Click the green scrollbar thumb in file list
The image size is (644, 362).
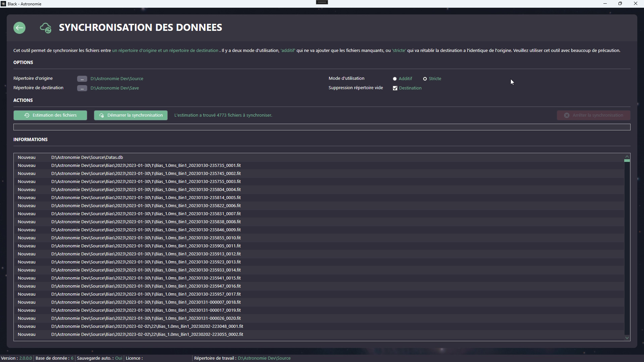pyautogui.click(x=627, y=161)
